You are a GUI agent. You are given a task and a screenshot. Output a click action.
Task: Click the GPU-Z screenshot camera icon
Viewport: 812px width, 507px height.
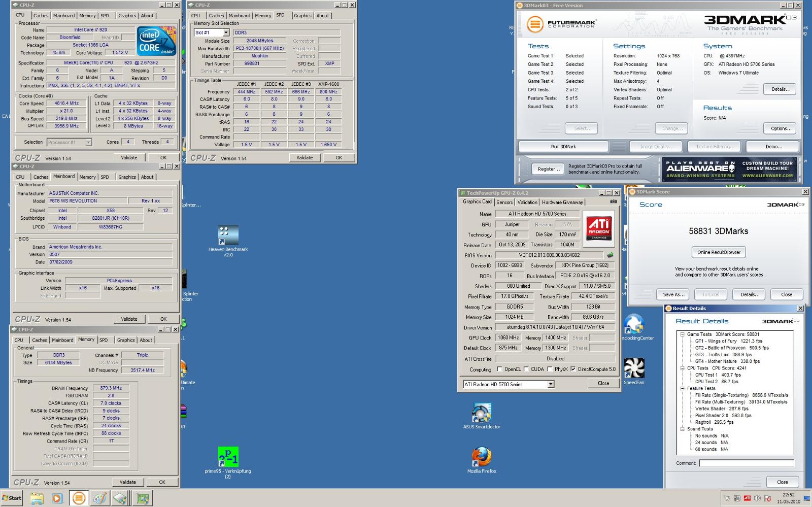[x=613, y=201]
